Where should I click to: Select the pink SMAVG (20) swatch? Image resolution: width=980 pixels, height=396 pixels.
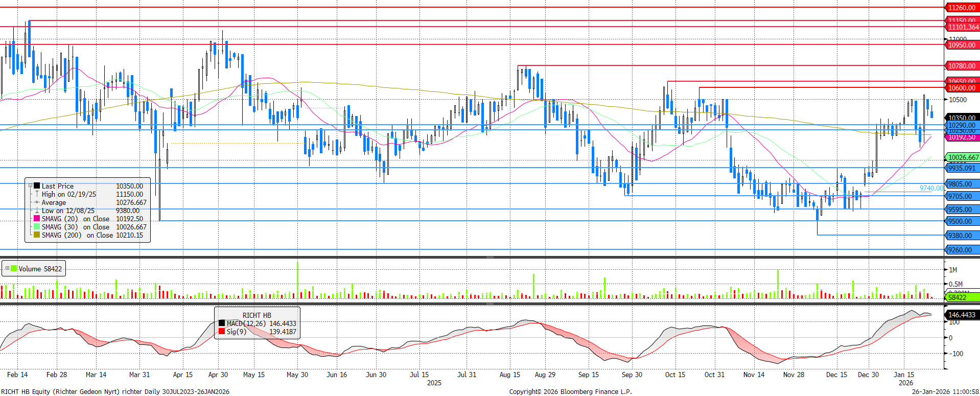click(37, 219)
